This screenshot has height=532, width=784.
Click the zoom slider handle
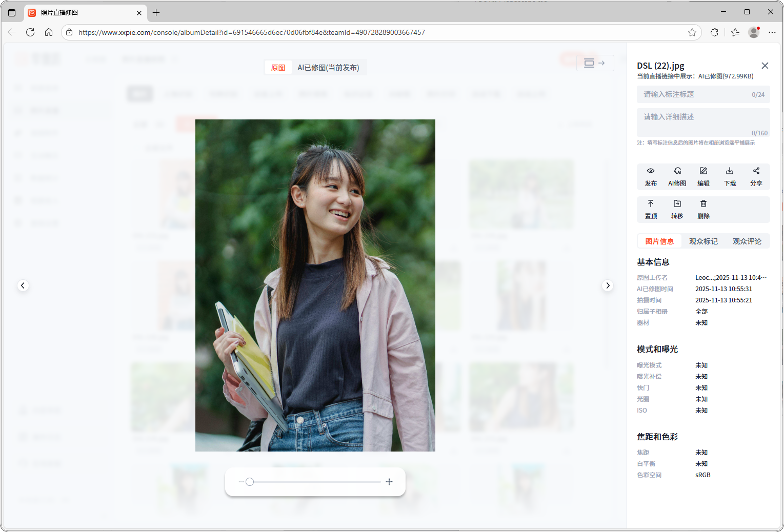[250, 482]
